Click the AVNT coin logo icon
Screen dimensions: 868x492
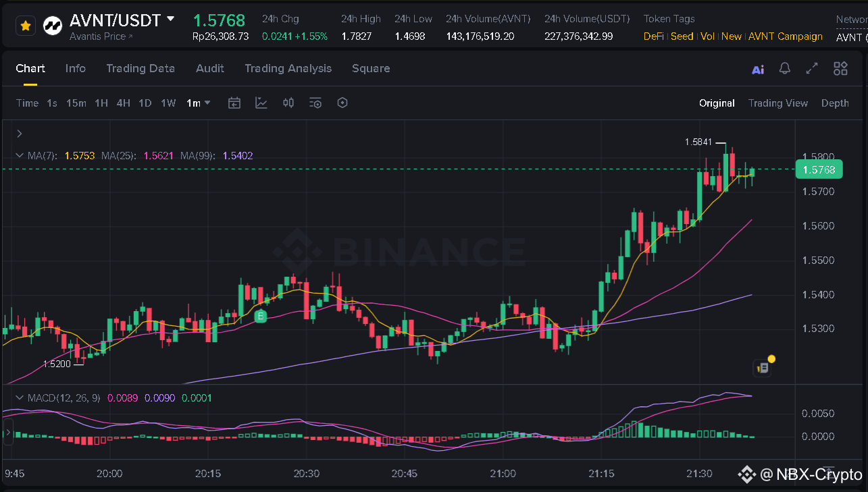tap(53, 26)
